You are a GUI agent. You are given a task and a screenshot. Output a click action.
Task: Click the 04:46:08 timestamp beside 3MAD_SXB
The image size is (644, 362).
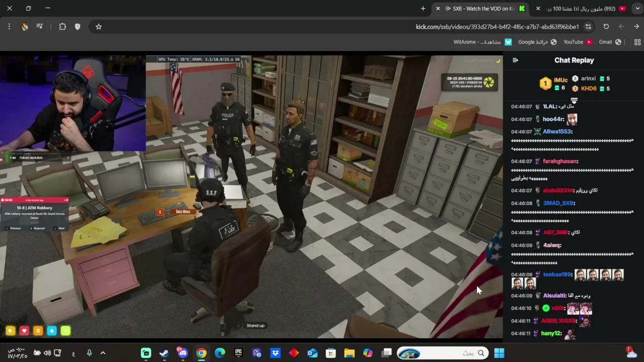coord(521,203)
